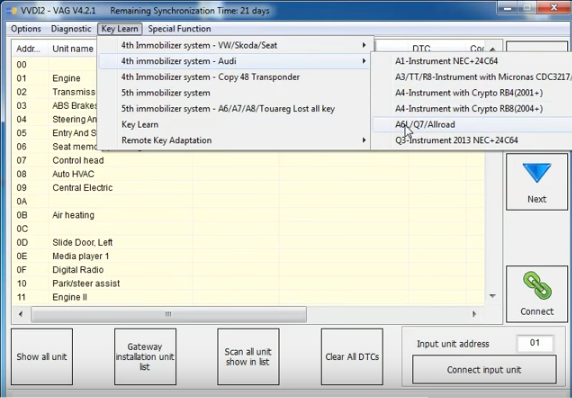The width and height of the screenshot is (572, 398).
Task: Select the 0B Air heating row
Action: pyautogui.click(x=248, y=215)
